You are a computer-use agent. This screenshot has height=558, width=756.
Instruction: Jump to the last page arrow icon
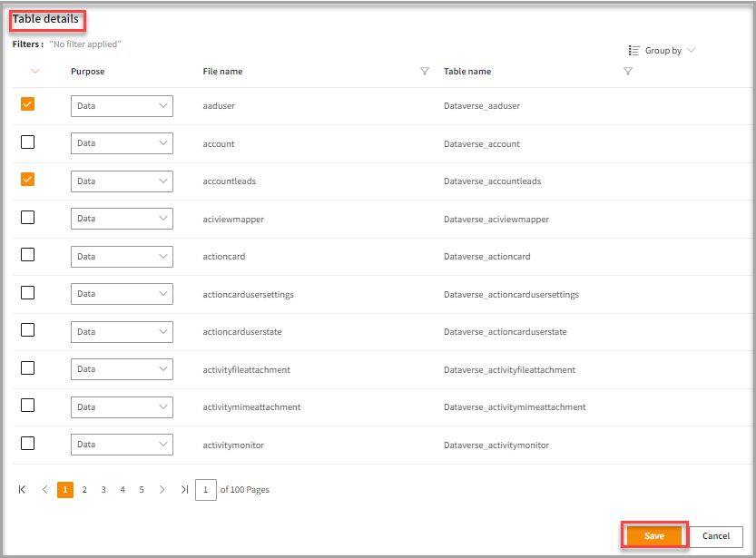tap(183, 490)
